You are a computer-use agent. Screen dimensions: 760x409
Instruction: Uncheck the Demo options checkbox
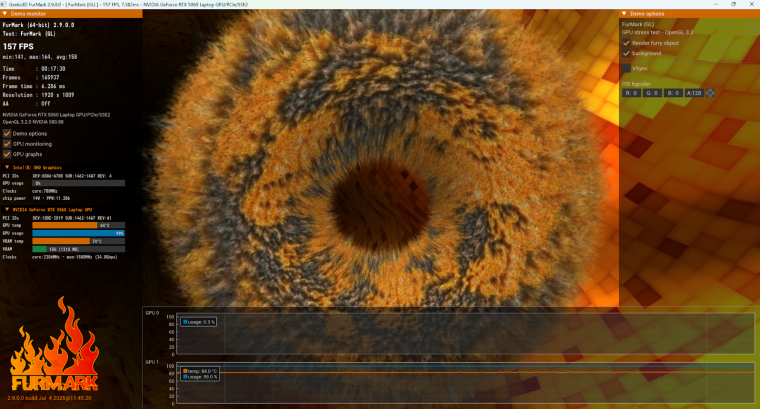point(7,133)
